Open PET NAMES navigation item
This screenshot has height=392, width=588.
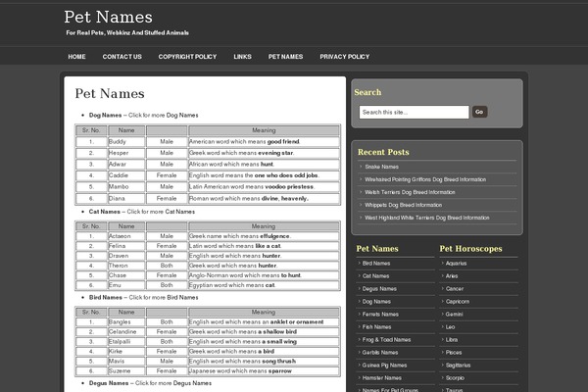285,57
